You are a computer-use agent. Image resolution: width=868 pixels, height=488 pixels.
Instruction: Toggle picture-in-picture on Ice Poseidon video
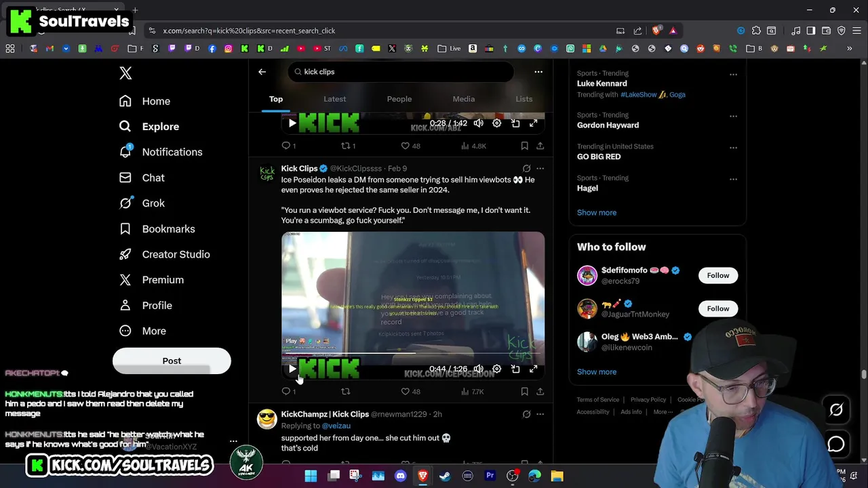pyautogui.click(x=515, y=369)
